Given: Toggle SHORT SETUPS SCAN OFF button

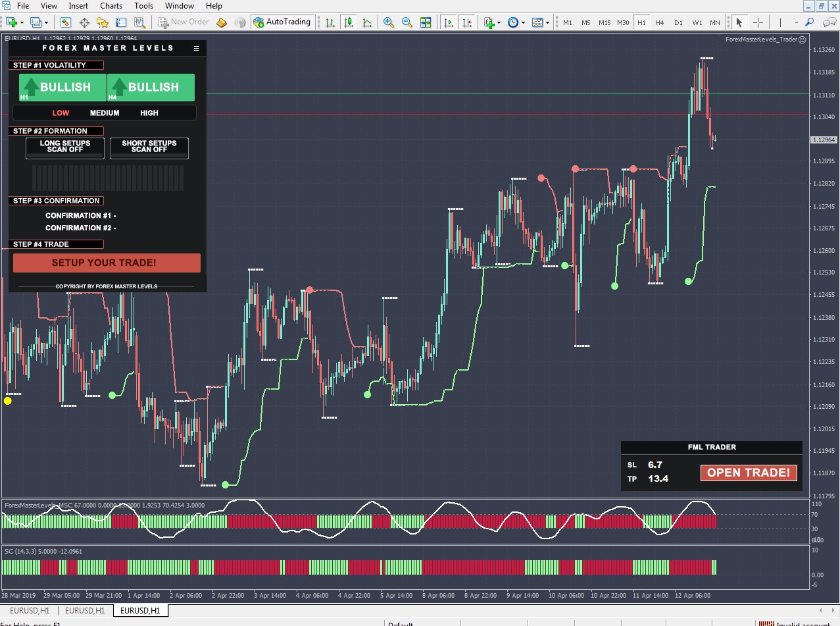Looking at the screenshot, I should point(149,148).
